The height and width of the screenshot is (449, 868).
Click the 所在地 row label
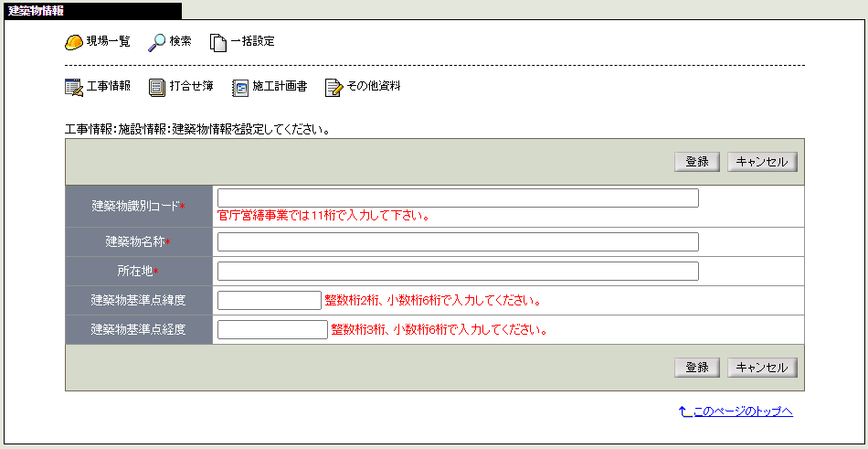click(138, 271)
